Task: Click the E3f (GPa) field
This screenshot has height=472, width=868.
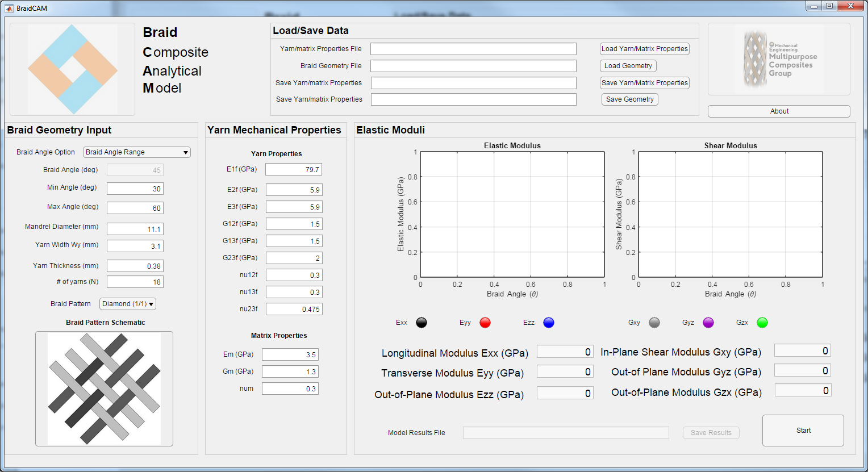Action: (x=294, y=207)
